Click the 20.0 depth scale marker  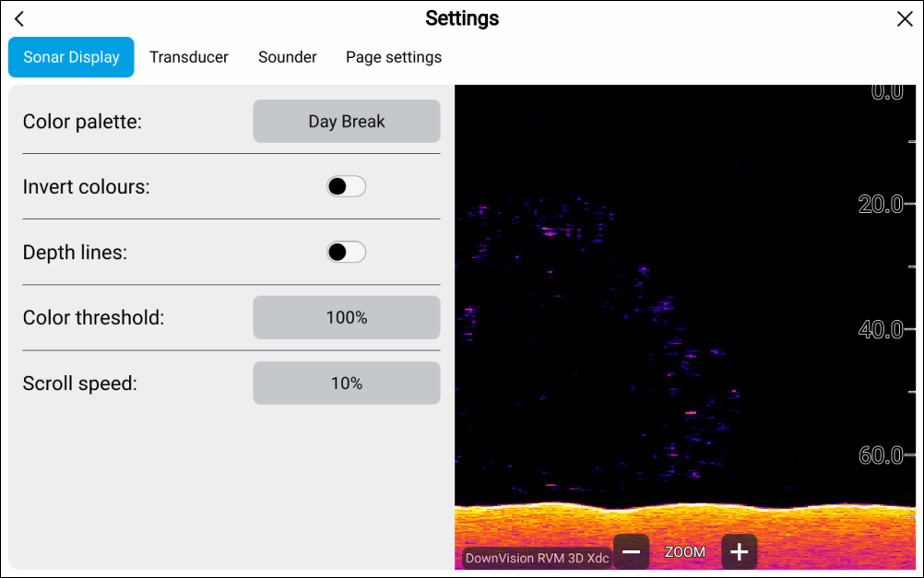(x=881, y=205)
